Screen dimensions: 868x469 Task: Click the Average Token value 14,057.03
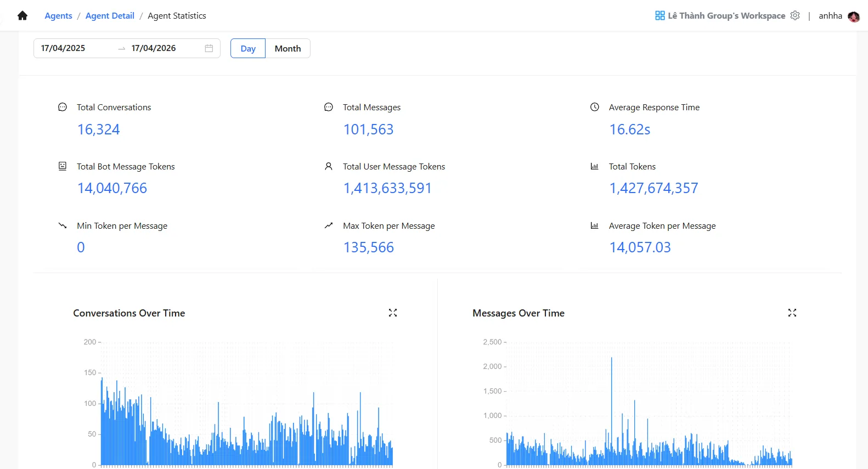(x=640, y=247)
